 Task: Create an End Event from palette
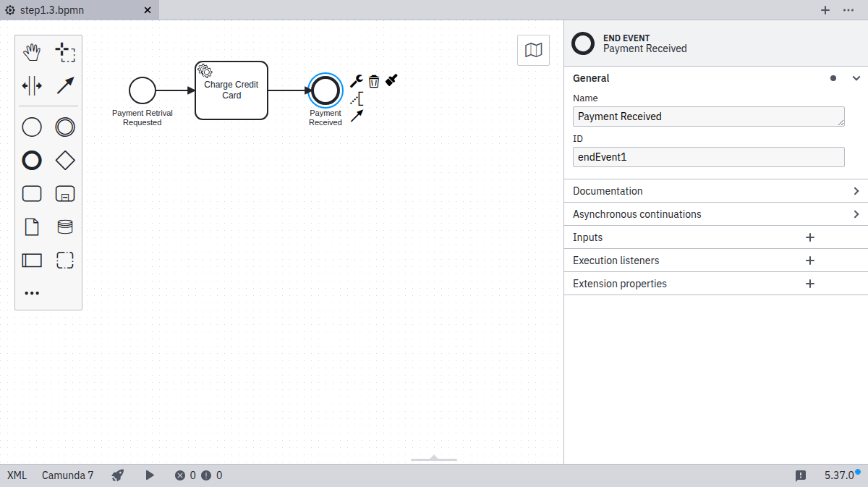32,161
